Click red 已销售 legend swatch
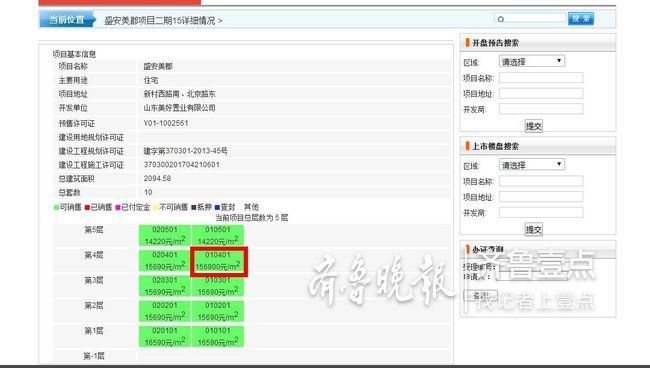This screenshot has height=368, width=650. pos(87,207)
